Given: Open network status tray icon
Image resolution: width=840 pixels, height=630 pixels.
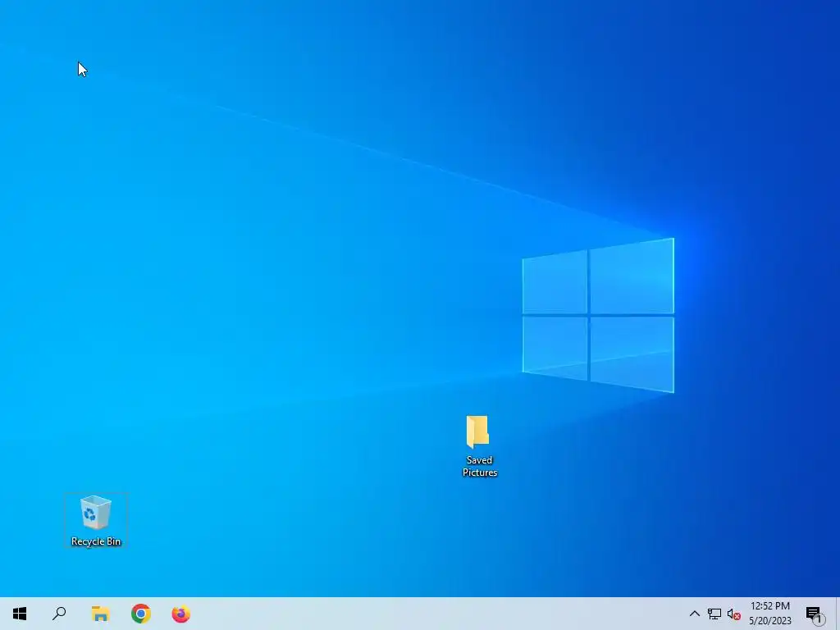Looking at the screenshot, I should [714, 614].
